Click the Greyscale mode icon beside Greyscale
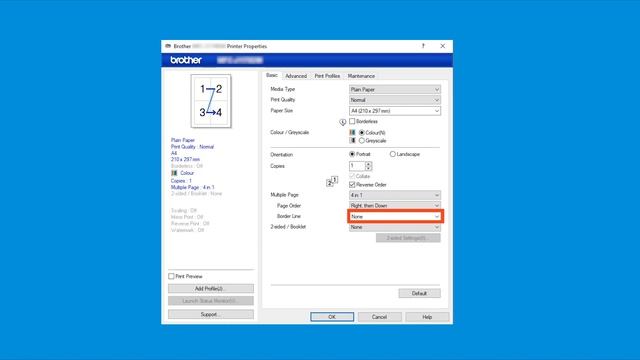This screenshot has width=640, height=360. (352, 140)
